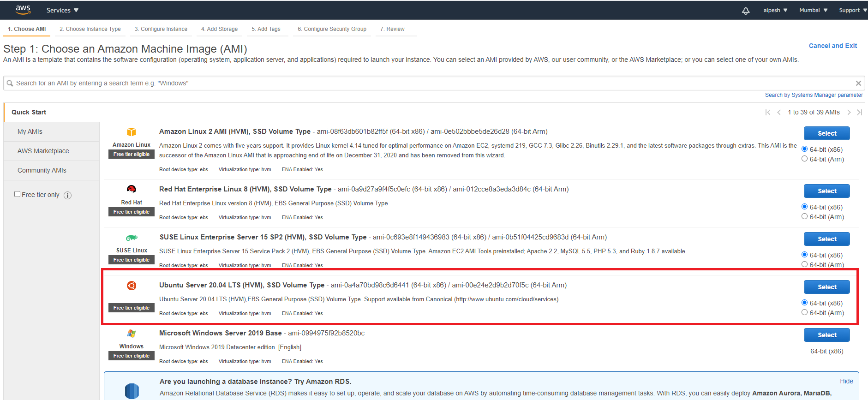Click the SUSE Linux chameleon icon
The image size is (868, 400).
point(132,238)
